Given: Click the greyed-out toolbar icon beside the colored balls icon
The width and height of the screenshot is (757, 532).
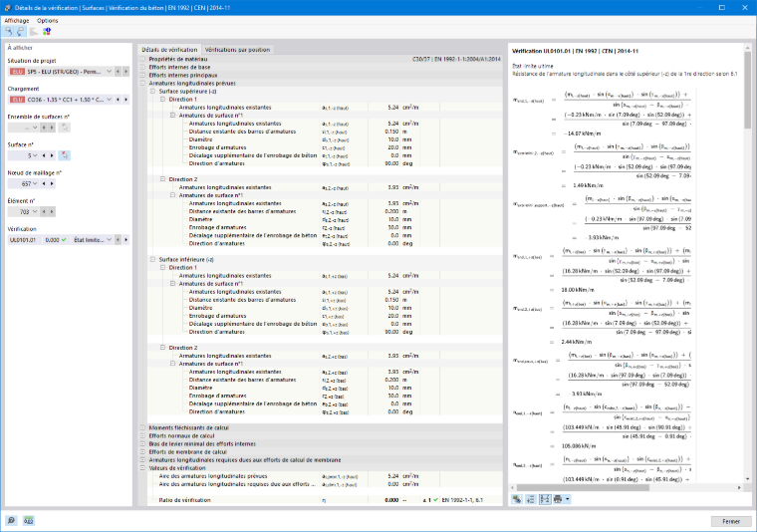Looking at the screenshot, I should [34, 31].
